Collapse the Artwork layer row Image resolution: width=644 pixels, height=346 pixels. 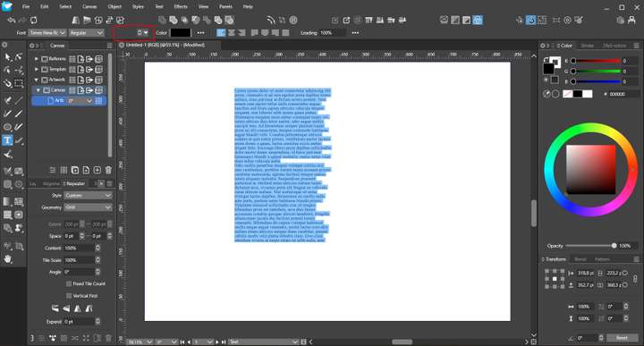pyautogui.click(x=36, y=80)
